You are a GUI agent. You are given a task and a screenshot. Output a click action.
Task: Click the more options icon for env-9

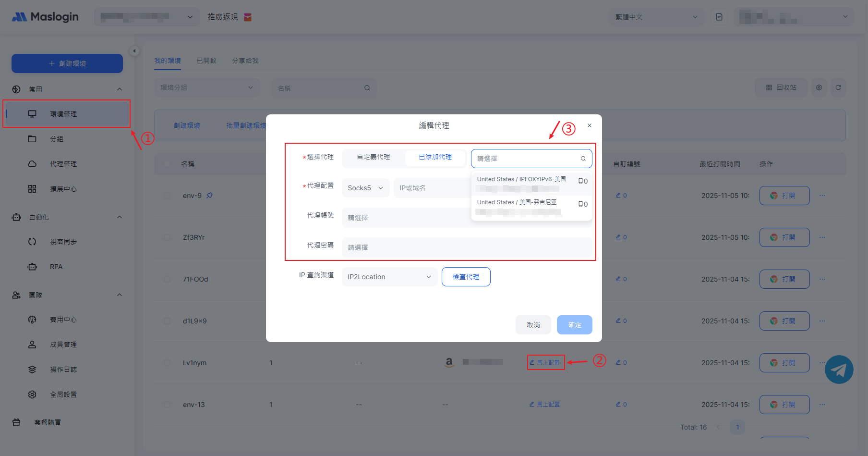[x=822, y=196]
